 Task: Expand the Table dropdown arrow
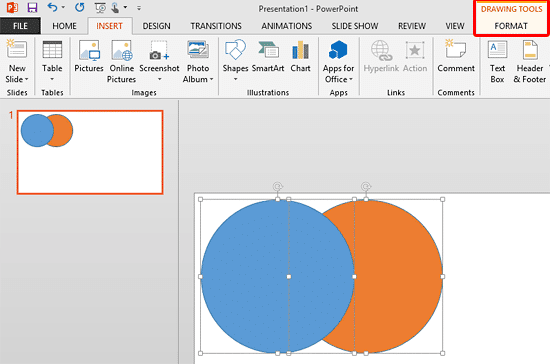52,79
